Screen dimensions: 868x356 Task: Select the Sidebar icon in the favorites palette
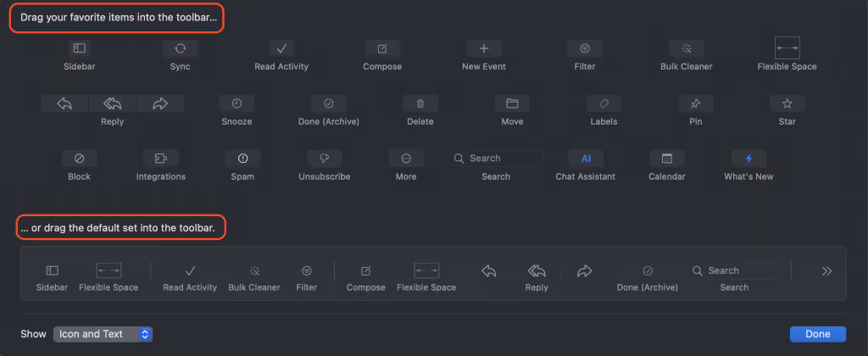click(x=80, y=48)
